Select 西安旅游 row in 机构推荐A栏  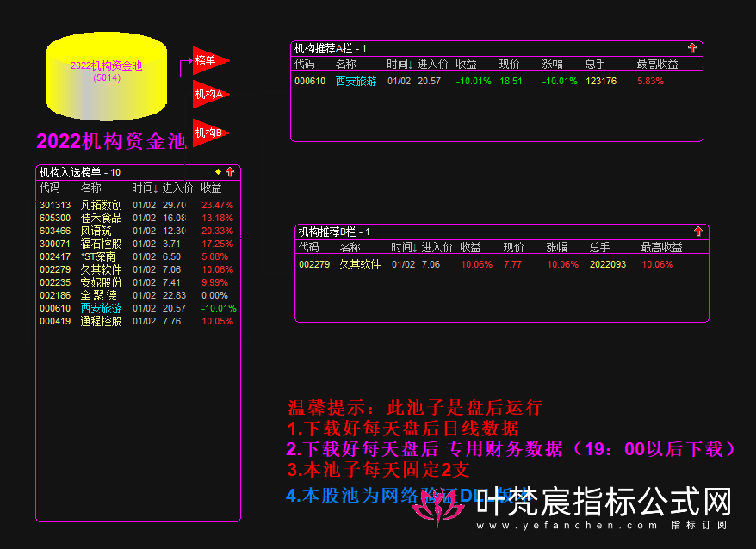coord(497,81)
